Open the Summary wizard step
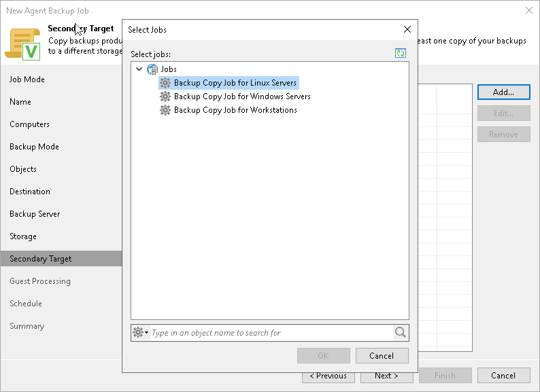The width and height of the screenshot is (540, 392). (27, 326)
